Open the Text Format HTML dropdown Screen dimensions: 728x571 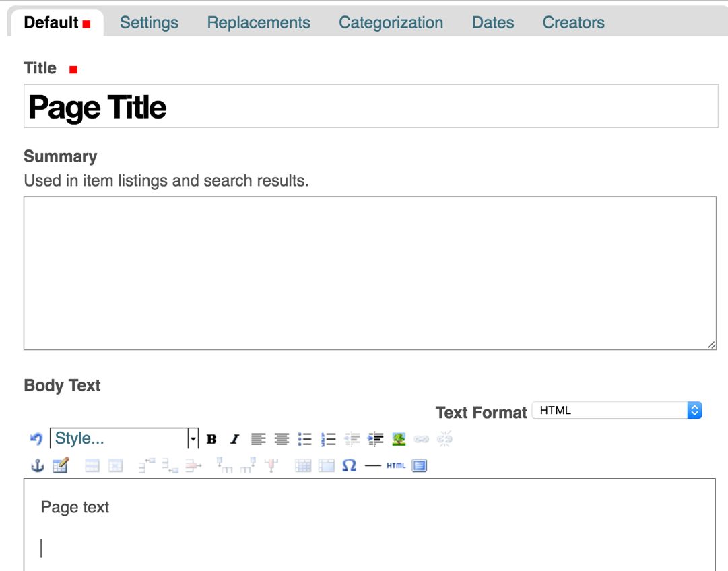pyautogui.click(x=617, y=410)
